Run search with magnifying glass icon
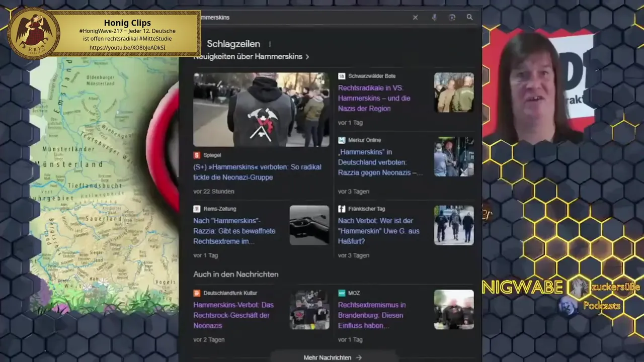The image size is (644, 362). click(469, 17)
